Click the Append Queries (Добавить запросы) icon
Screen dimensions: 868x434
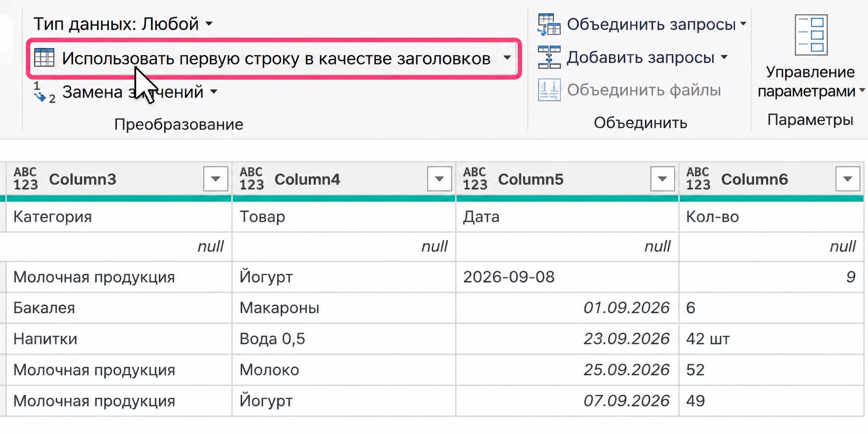click(x=549, y=58)
